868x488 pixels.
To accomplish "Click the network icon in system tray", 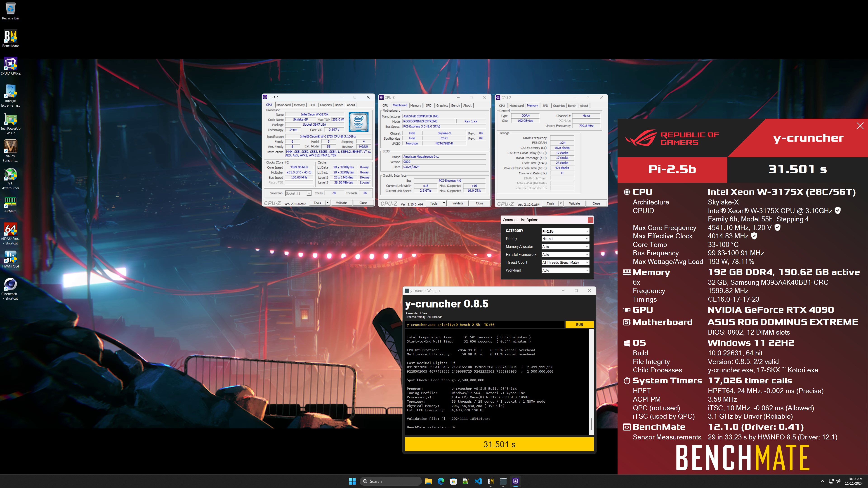I will pyautogui.click(x=831, y=481).
